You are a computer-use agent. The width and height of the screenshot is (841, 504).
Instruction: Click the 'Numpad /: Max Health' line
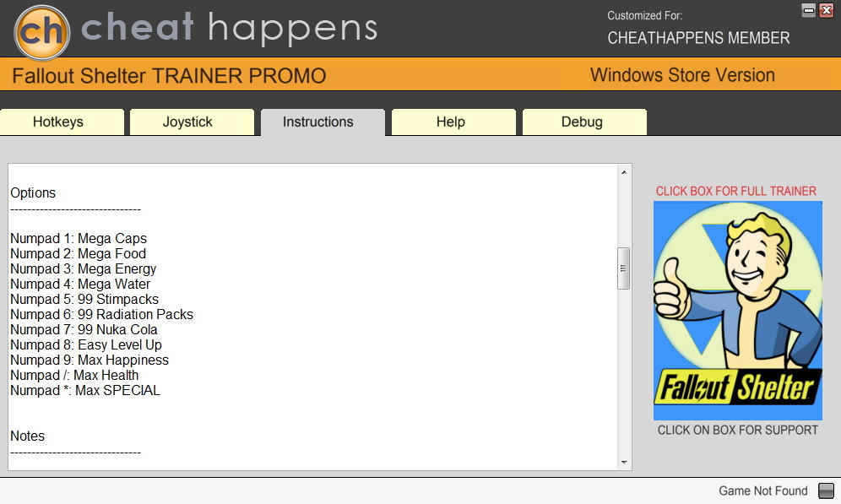tap(74, 376)
